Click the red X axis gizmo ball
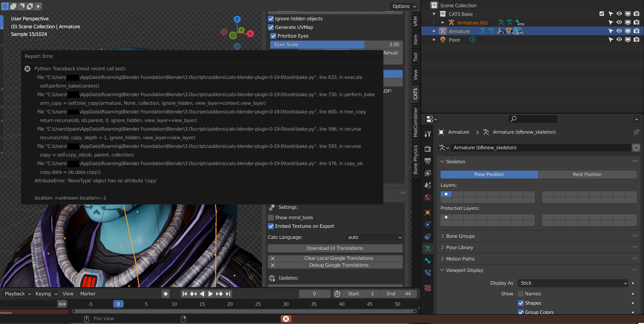 pyautogui.click(x=250, y=33)
